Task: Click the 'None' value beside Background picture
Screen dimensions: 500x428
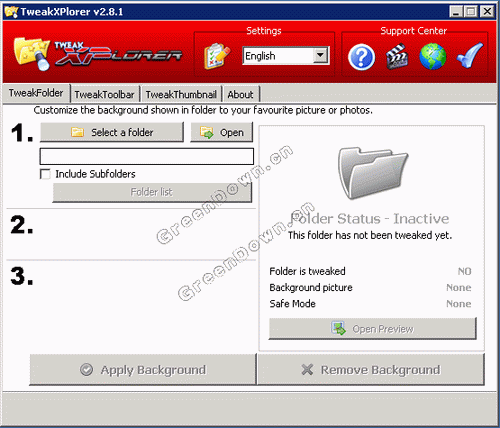Action: pyautogui.click(x=459, y=288)
